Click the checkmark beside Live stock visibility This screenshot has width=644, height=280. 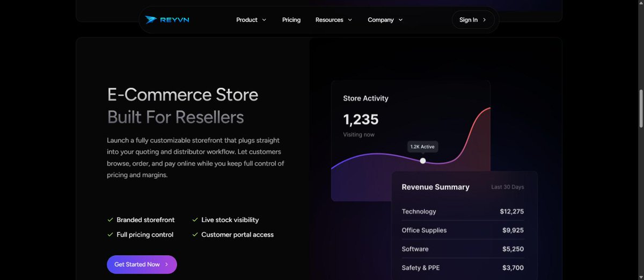[x=195, y=220]
